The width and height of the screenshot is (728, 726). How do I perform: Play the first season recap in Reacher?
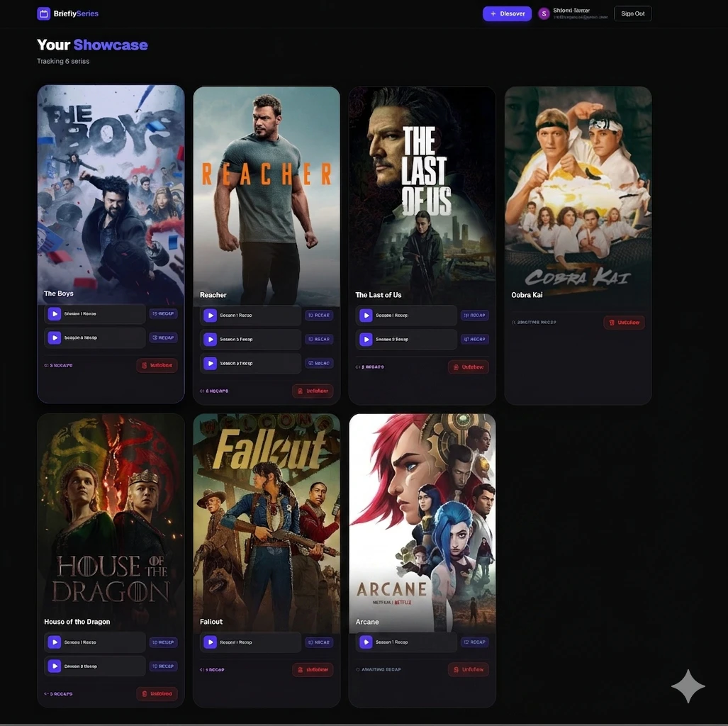click(211, 315)
